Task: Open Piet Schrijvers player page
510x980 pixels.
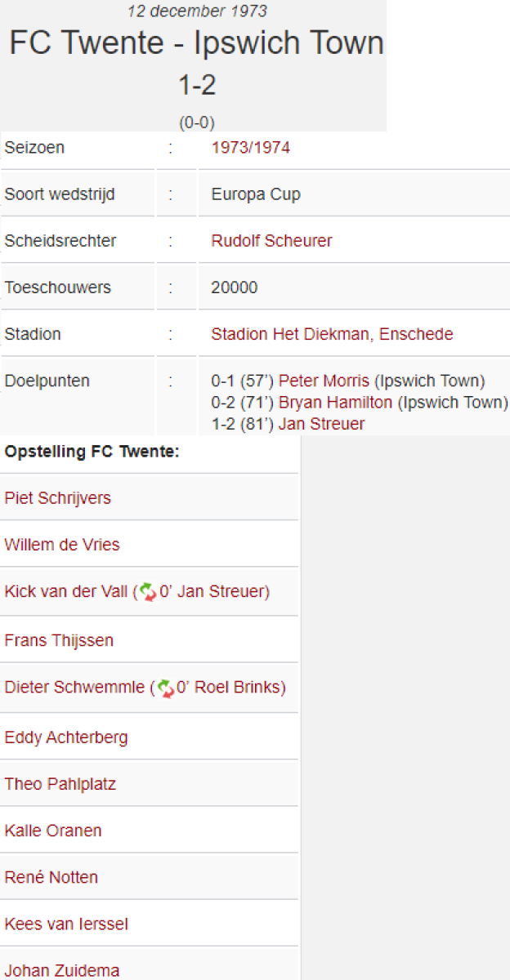Action: pyautogui.click(x=58, y=498)
